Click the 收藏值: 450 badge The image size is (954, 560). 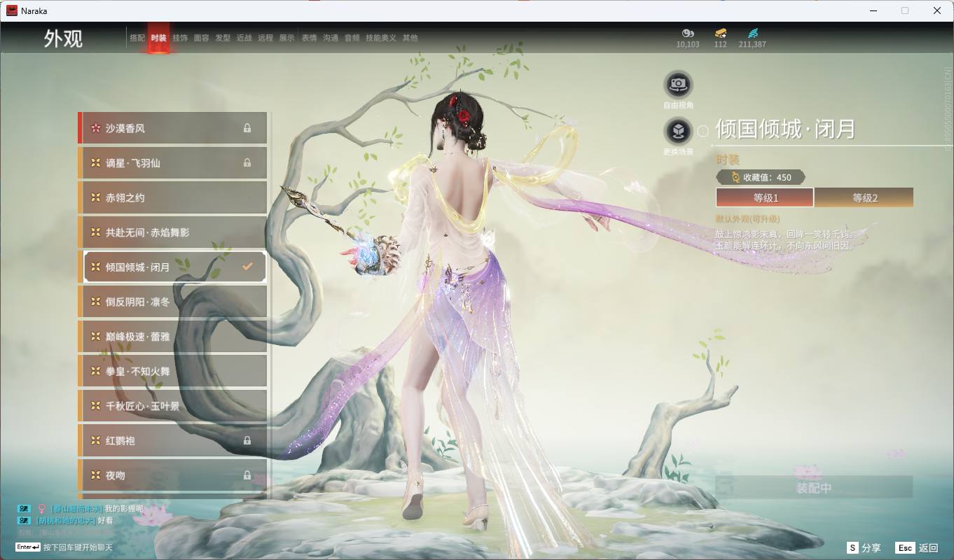[761, 177]
